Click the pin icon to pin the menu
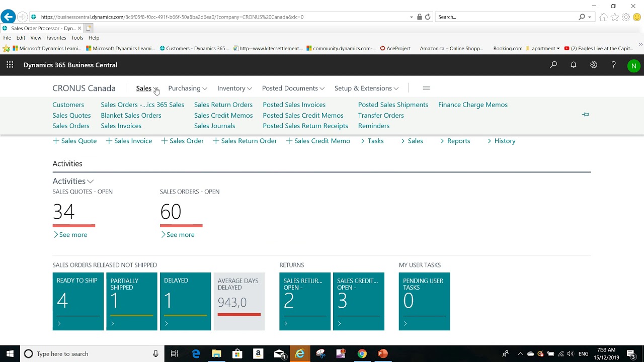644x362 pixels. coord(585,115)
